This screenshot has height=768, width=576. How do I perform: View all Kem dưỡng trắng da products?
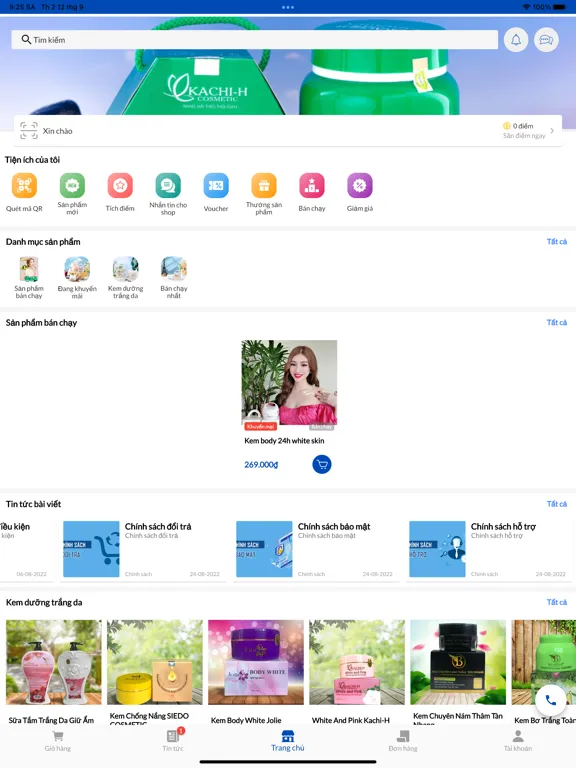556,602
